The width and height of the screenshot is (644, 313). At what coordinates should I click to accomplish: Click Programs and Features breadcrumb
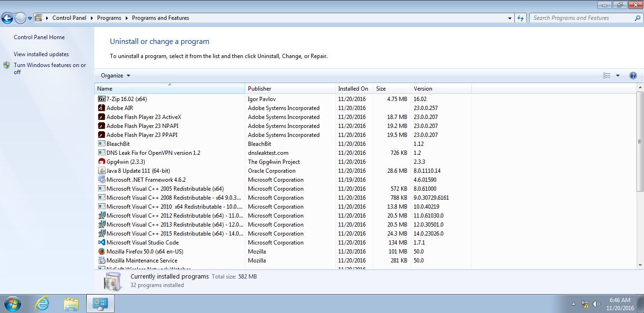tap(160, 18)
